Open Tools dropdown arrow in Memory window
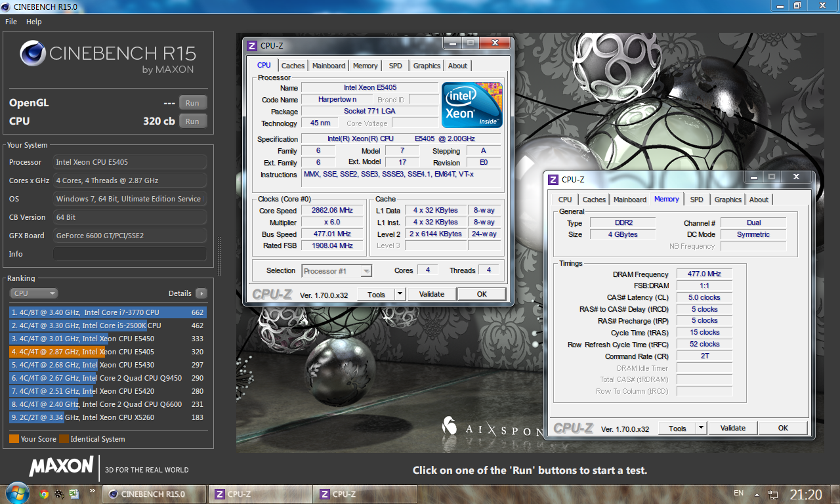Screen dimensions: 840x504 702,428
